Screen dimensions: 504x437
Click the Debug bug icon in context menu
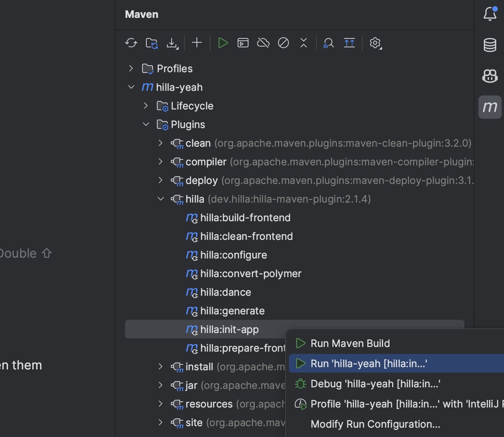[301, 383]
